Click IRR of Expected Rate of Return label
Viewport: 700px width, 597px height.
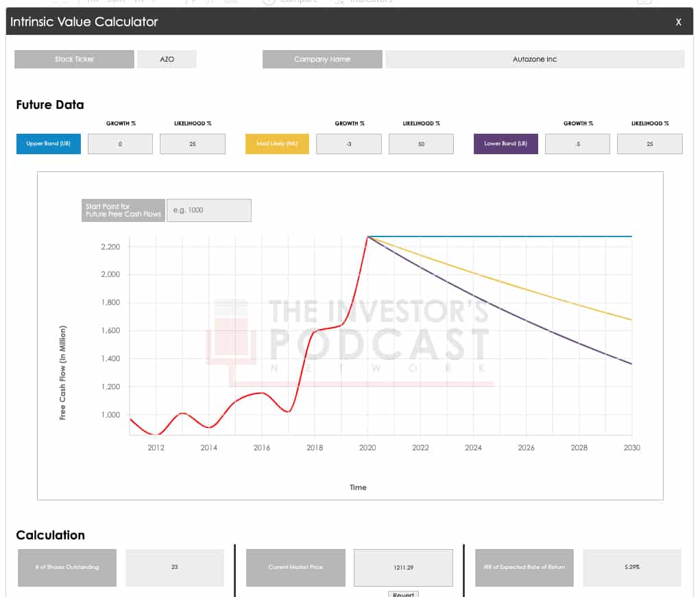[x=524, y=568]
